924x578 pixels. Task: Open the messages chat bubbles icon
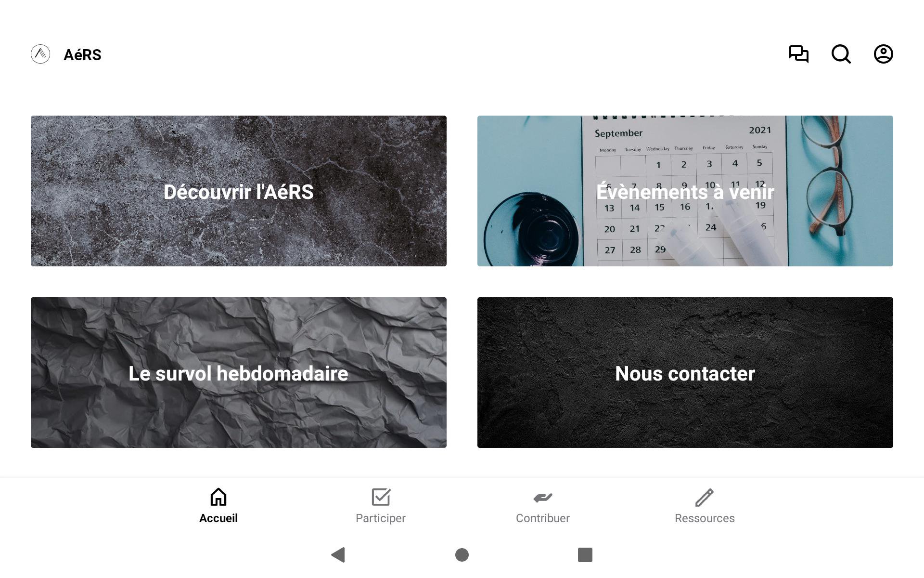[x=799, y=54]
